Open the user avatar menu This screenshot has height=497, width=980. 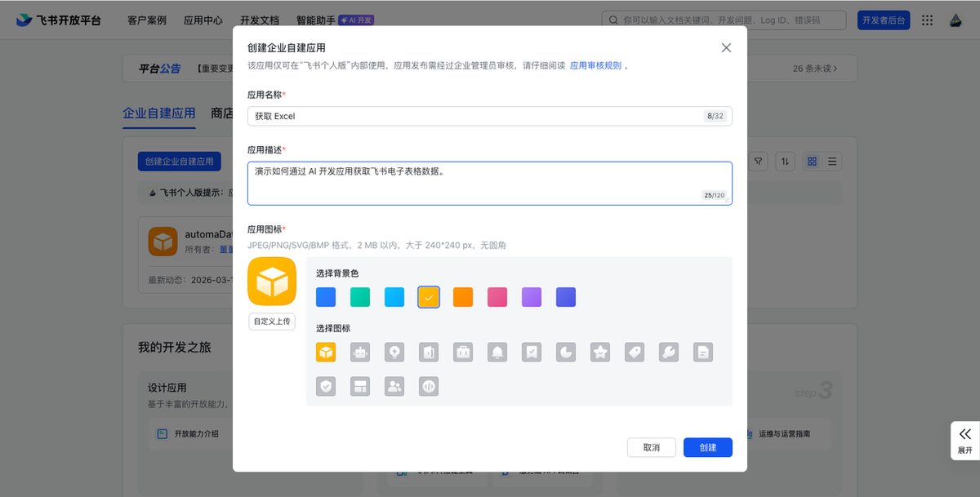[x=955, y=20]
